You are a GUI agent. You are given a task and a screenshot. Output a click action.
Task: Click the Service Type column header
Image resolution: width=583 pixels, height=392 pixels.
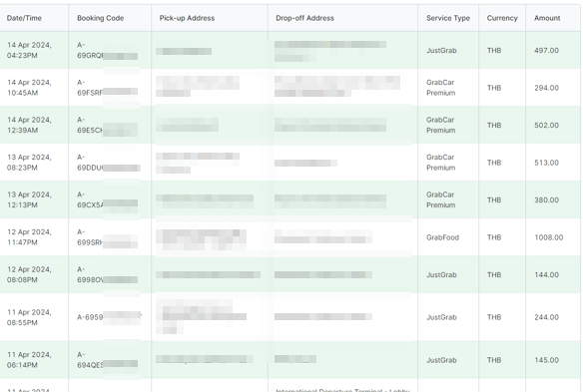448,18
